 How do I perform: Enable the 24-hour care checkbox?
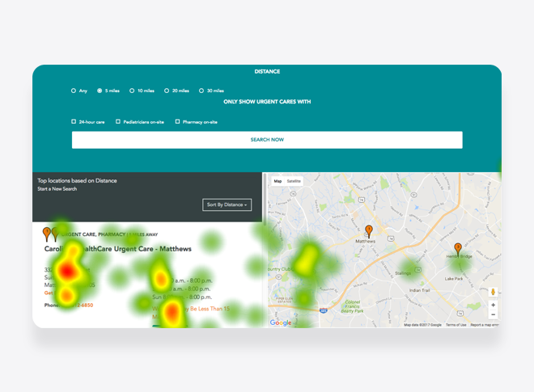[74, 121]
